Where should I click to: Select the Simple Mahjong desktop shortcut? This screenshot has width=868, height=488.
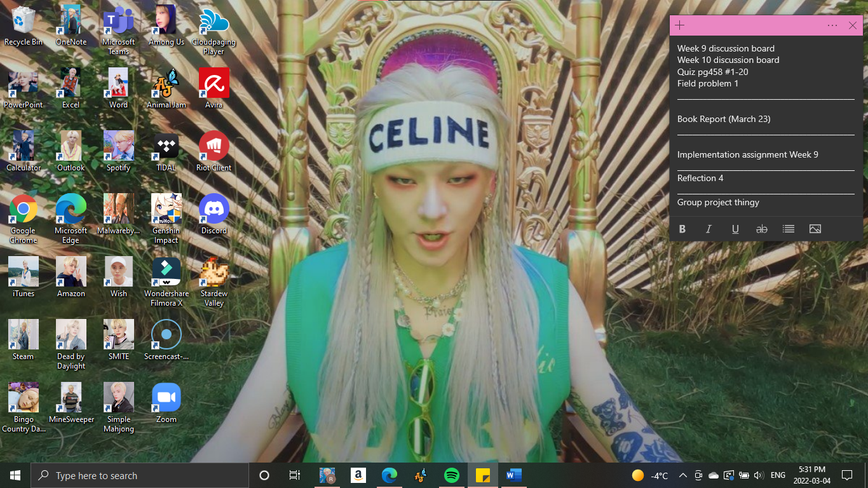tap(119, 408)
